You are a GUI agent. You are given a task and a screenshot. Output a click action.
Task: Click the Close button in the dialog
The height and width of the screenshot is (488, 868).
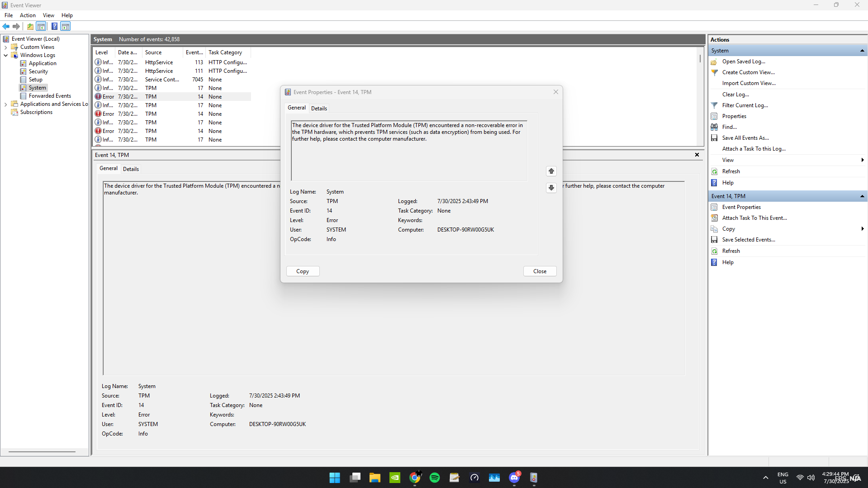540,271
